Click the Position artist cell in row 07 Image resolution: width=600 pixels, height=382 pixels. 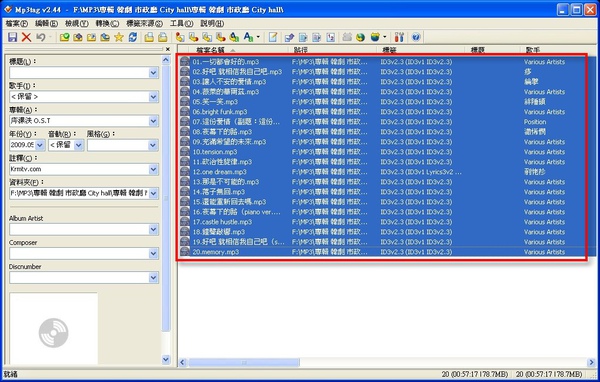pyautogui.click(x=535, y=122)
